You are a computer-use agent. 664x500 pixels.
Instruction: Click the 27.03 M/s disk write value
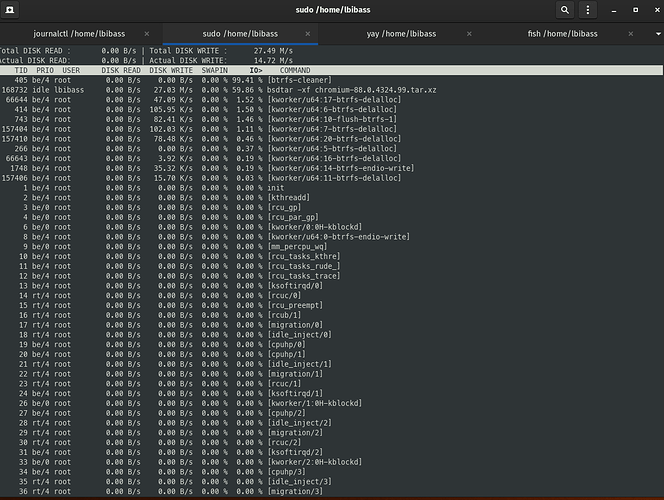point(173,90)
